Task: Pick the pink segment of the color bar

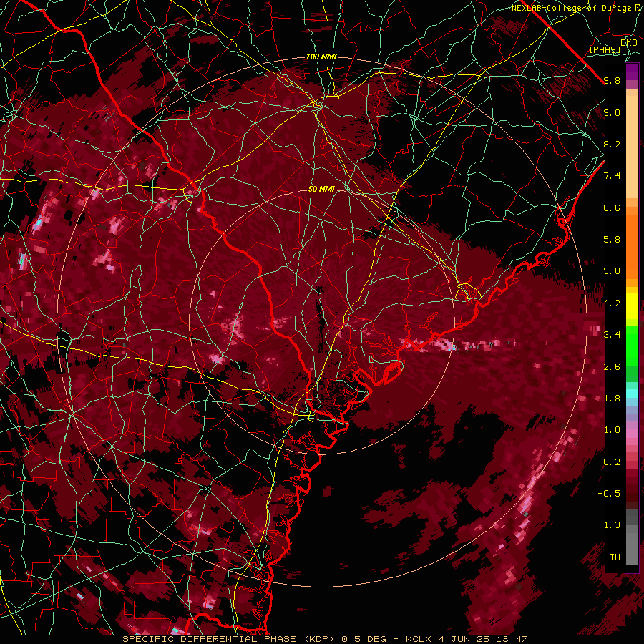Action: pyautogui.click(x=632, y=434)
